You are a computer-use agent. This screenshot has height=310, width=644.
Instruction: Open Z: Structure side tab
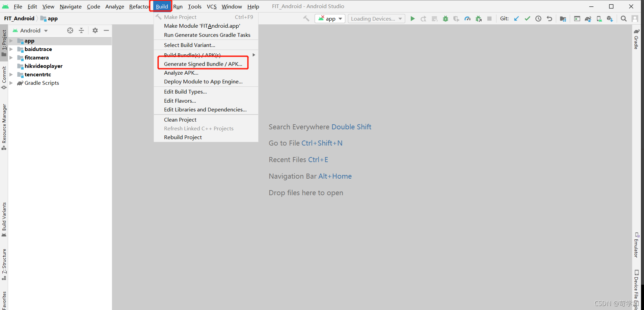click(4, 264)
